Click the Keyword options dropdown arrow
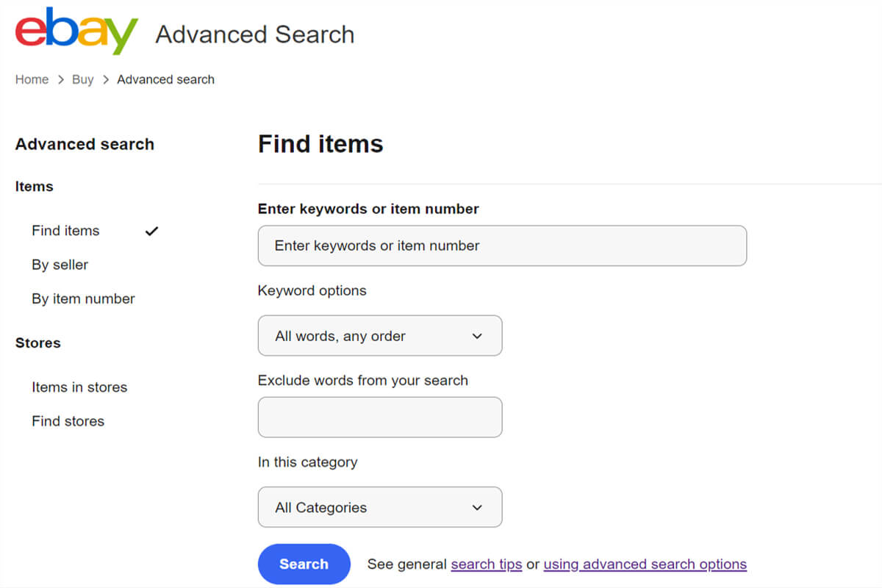 (477, 336)
